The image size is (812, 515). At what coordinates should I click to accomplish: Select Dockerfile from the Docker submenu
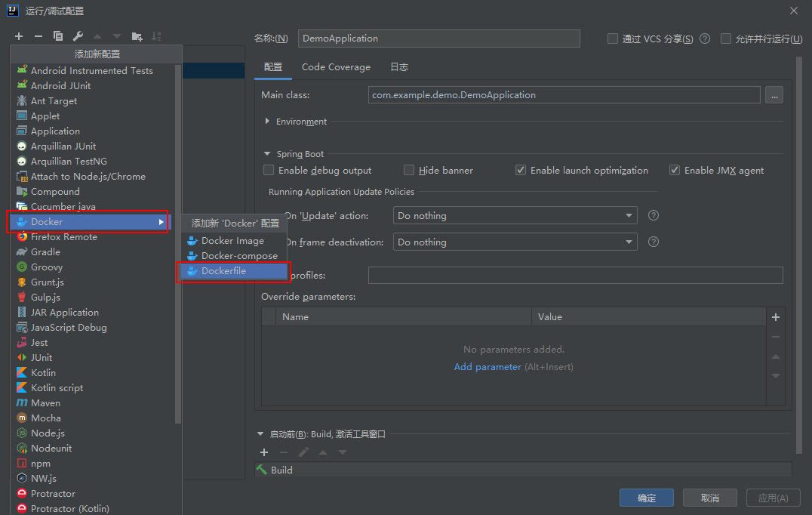(223, 271)
